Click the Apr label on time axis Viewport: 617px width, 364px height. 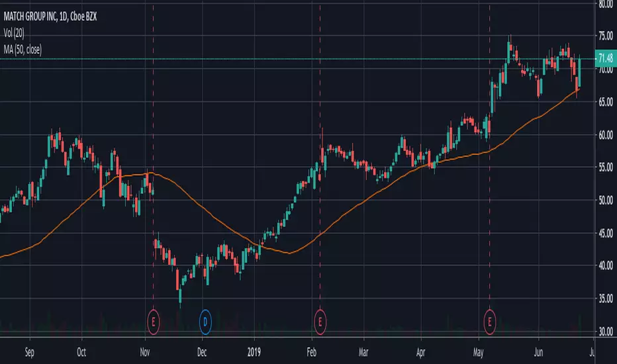pyautogui.click(x=421, y=352)
